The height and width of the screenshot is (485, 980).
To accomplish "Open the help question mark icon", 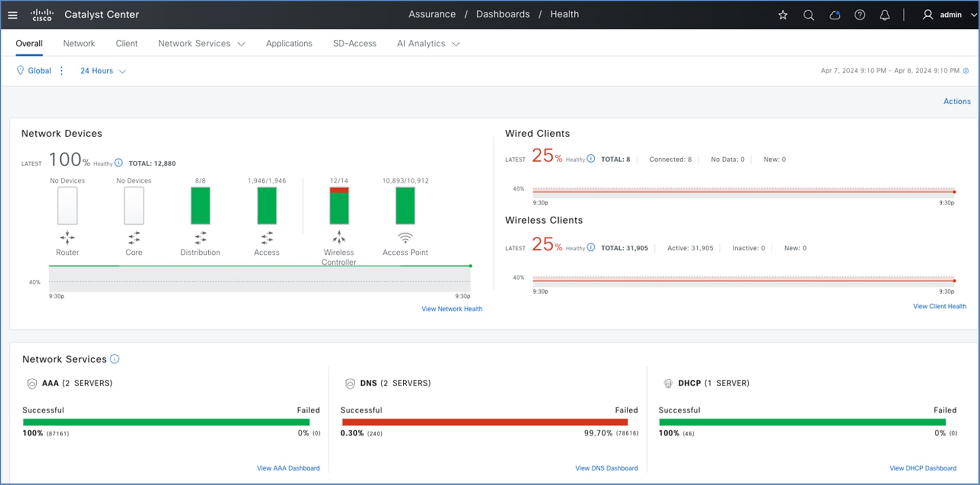I will pos(859,15).
